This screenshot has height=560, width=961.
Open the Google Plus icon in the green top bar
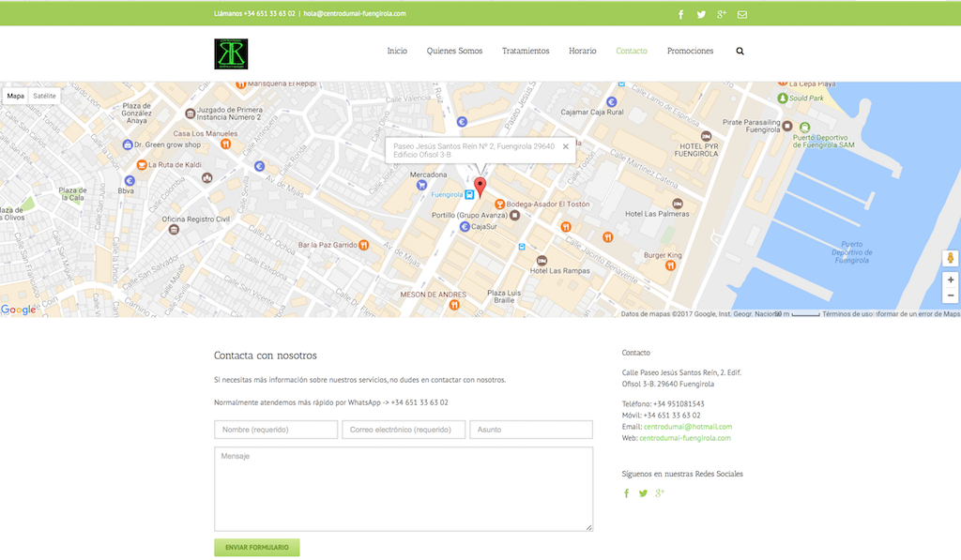(x=722, y=15)
